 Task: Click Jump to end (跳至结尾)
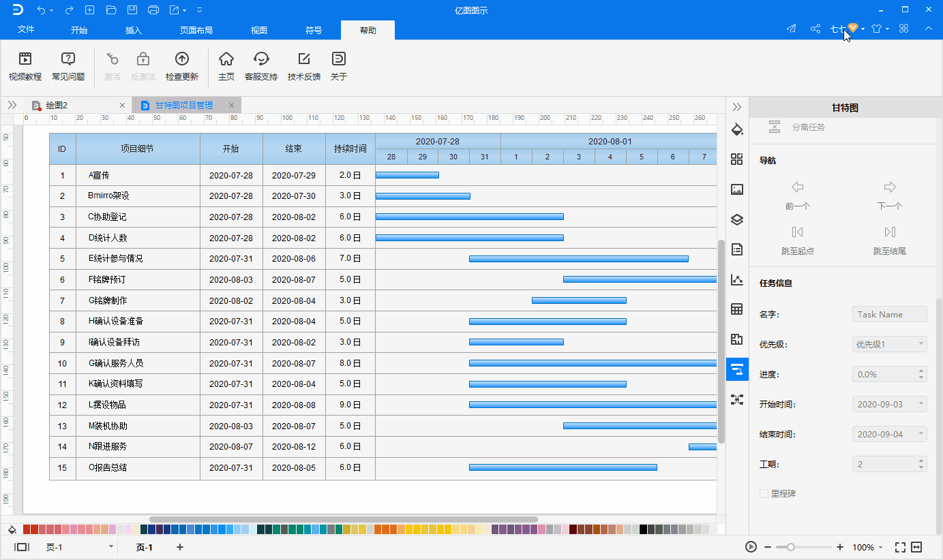[x=890, y=240]
